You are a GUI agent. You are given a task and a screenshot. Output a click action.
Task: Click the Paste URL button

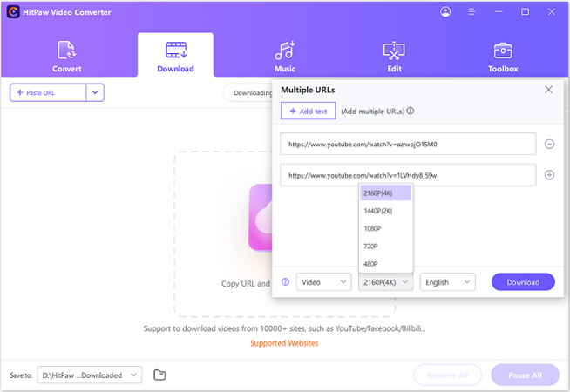point(48,92)
